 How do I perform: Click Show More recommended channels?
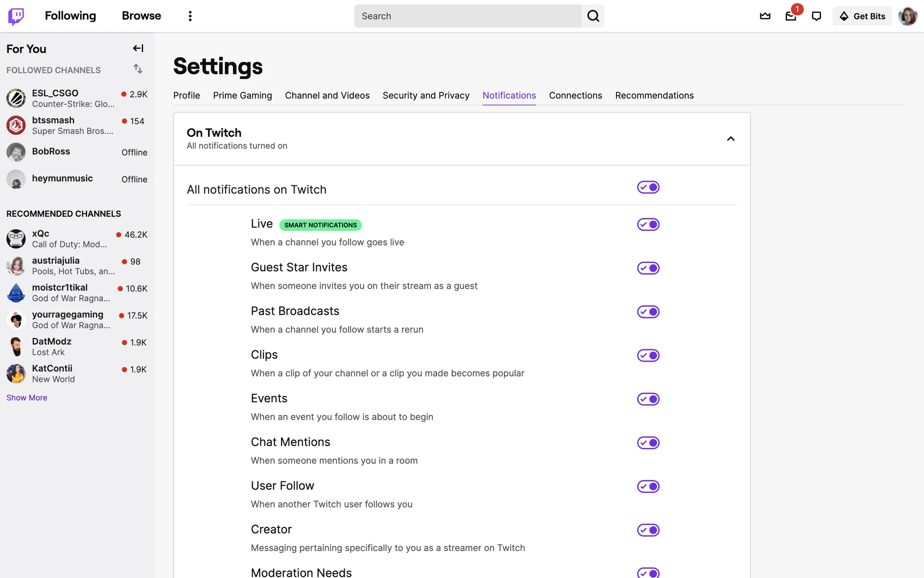coord(27,397)
